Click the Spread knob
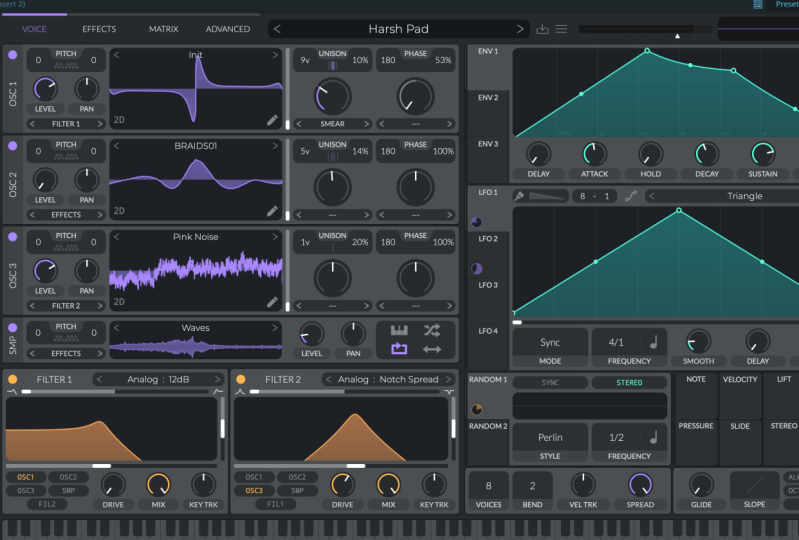Viewport: 799px width, 540px height. [x=640, y=485]
